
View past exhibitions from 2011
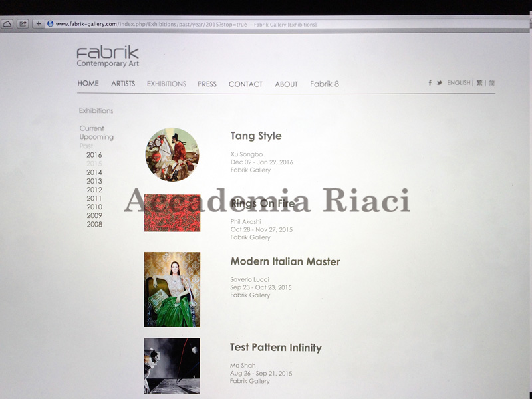94,198
